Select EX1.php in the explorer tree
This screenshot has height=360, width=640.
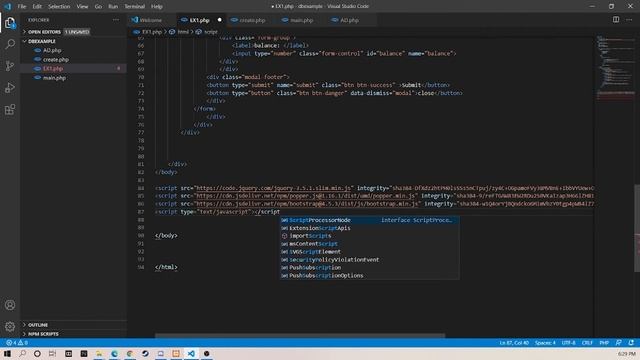[x=53, y=69]
